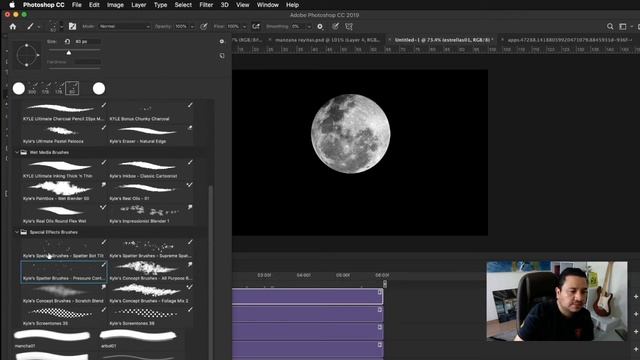Select recent brush labeled 80
Viewport: 640px width, 360px height.
click(x=72, y=88)
